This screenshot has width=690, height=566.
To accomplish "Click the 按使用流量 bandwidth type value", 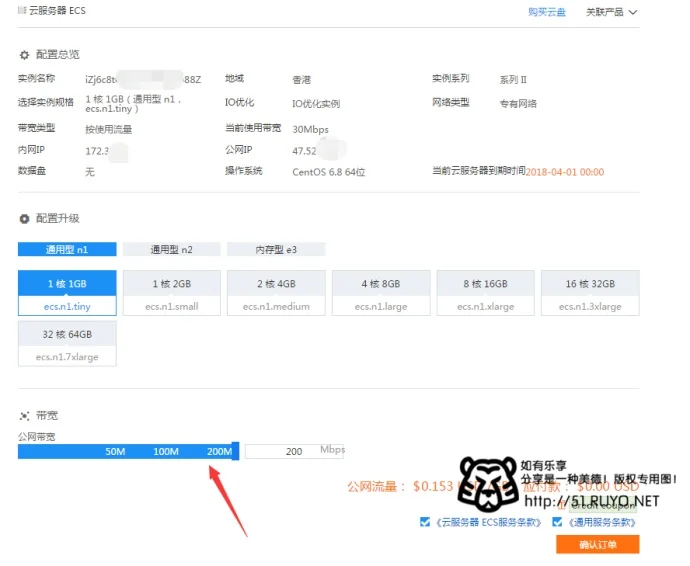I will tap(109, 129).
